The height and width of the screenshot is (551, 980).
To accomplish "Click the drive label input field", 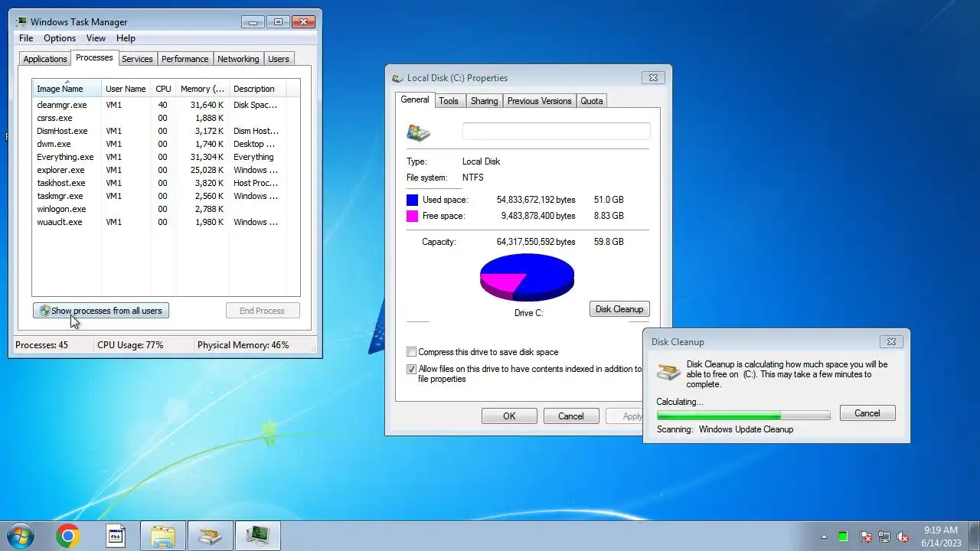I will 556,131.
